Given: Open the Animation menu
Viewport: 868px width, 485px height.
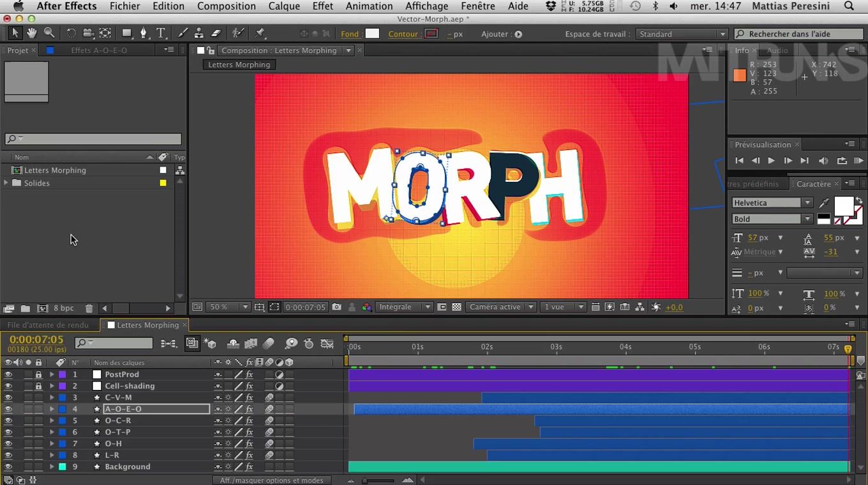Looking at the screenshot, I should 369,6.
